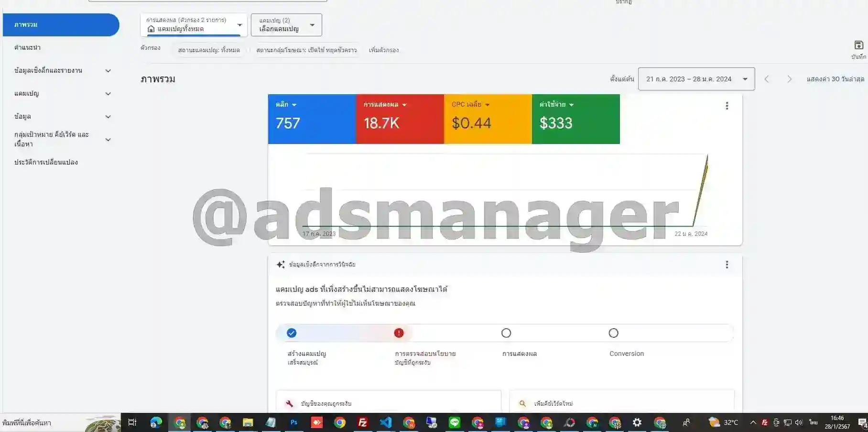Click the search icon beside เพิ่มคีย์เวิร์ดใหม่
Viewport: 868px width, 432px height.
point(522,403)
